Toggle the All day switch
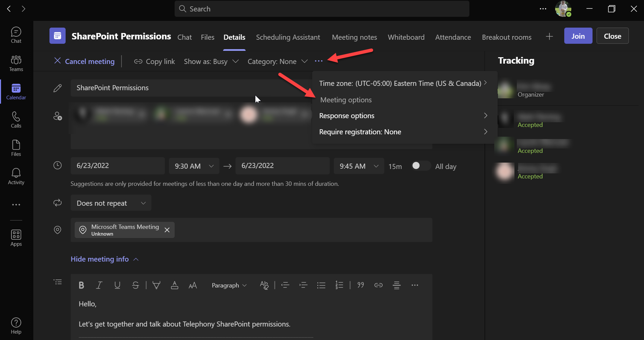 click(420, 166)
